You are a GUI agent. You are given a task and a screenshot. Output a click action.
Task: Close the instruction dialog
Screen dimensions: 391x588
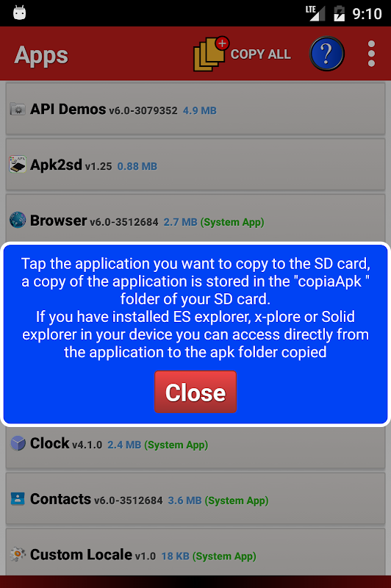pos(195,392)
